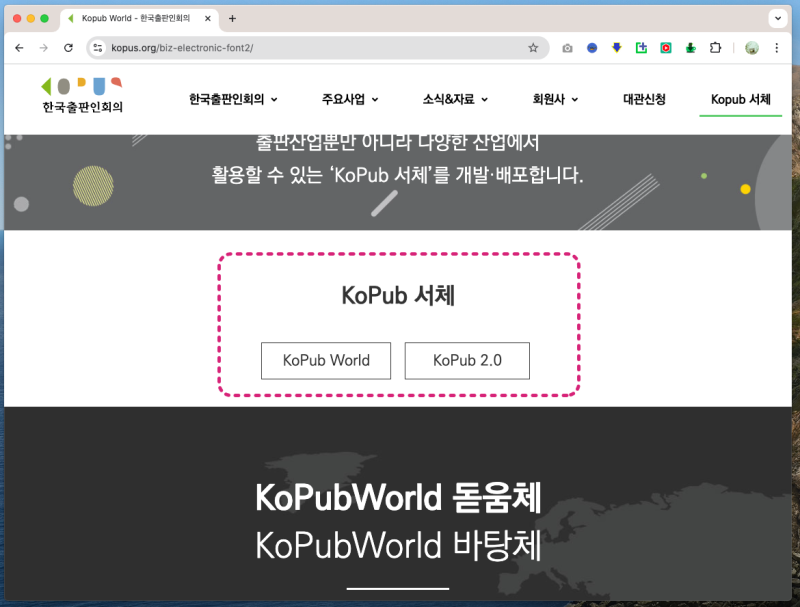Image resolution: width=800 pixels, height=607 pixels.
Task: Click the 한국출판인회의 KOPUS logo
Action: pos(82,95)
